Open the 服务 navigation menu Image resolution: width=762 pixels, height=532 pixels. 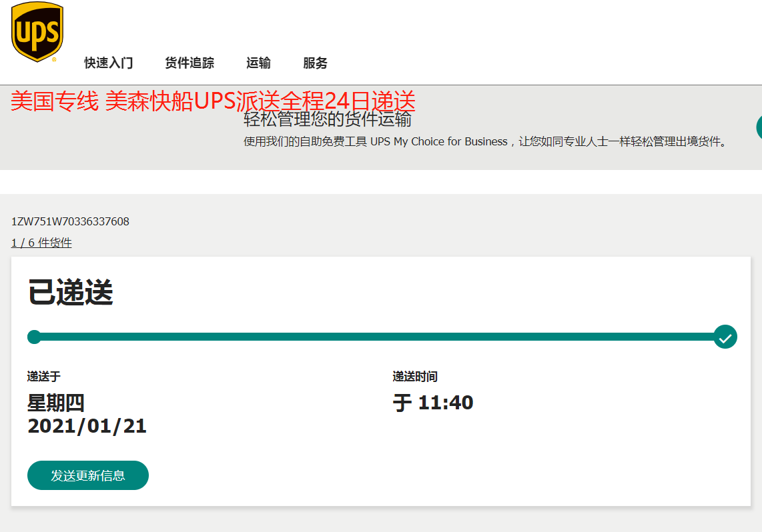pyautogui.click(x=315, y=63)
